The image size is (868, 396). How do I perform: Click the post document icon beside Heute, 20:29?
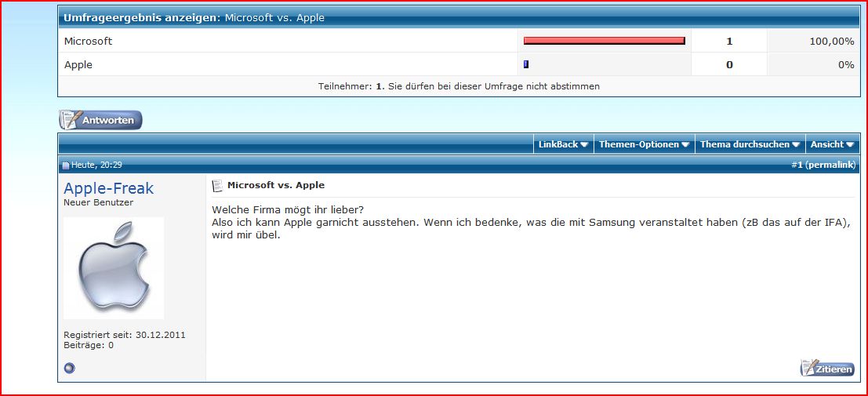65,165
